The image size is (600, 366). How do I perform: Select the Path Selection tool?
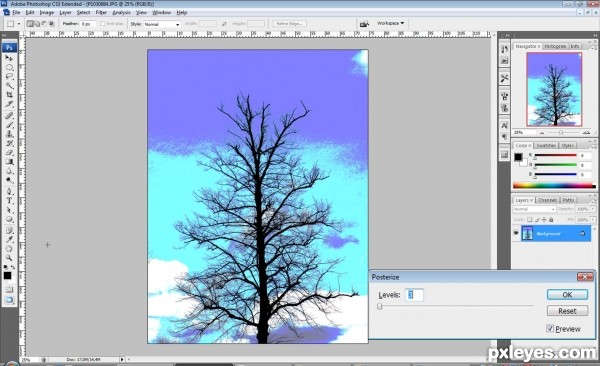pyautogui.click(x=9, y=210)
